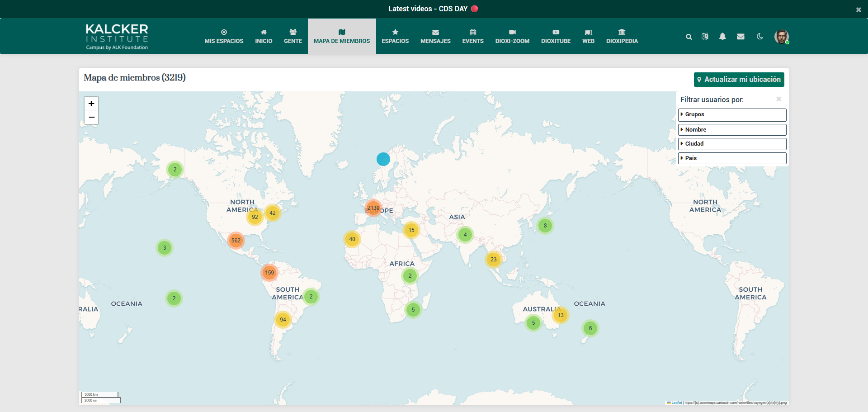Expand the Grupos filter

732,114
